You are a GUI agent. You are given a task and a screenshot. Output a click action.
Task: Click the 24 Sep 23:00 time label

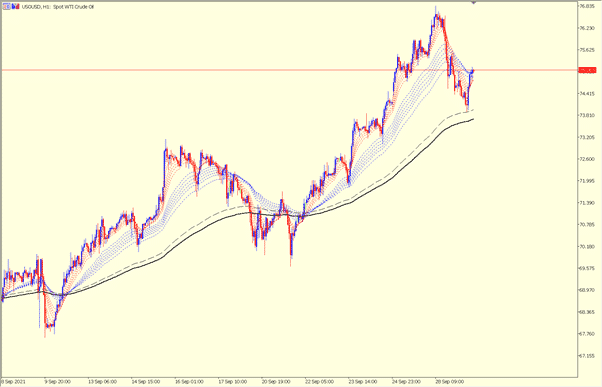406,382
